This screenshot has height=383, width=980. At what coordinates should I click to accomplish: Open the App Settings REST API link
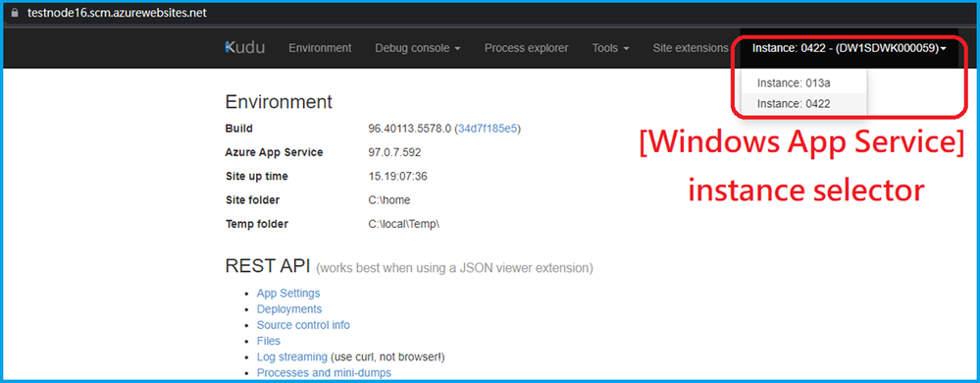pyautogui.click(x=288, y=293)
